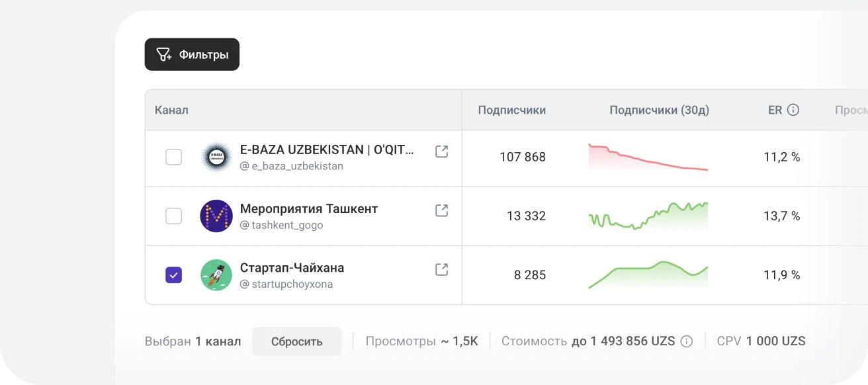Screen dimensions: 868x385
Task: Click the E-BAZA UZBEKISTAN channel avatar
Action: point(216,157)
